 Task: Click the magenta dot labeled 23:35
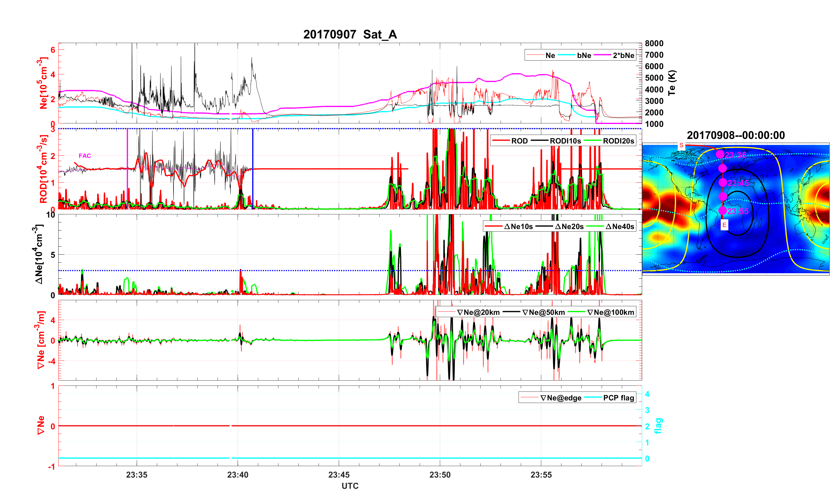[x=720, y=154]
